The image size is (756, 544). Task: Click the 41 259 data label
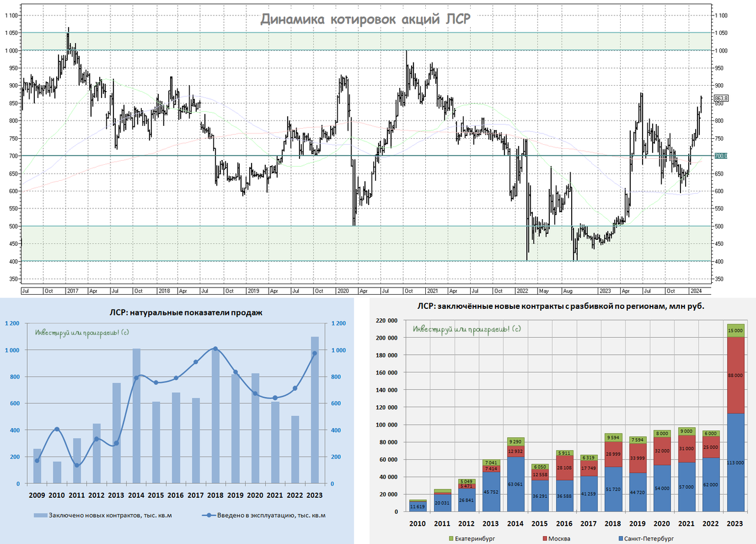[x=588, y=494]
